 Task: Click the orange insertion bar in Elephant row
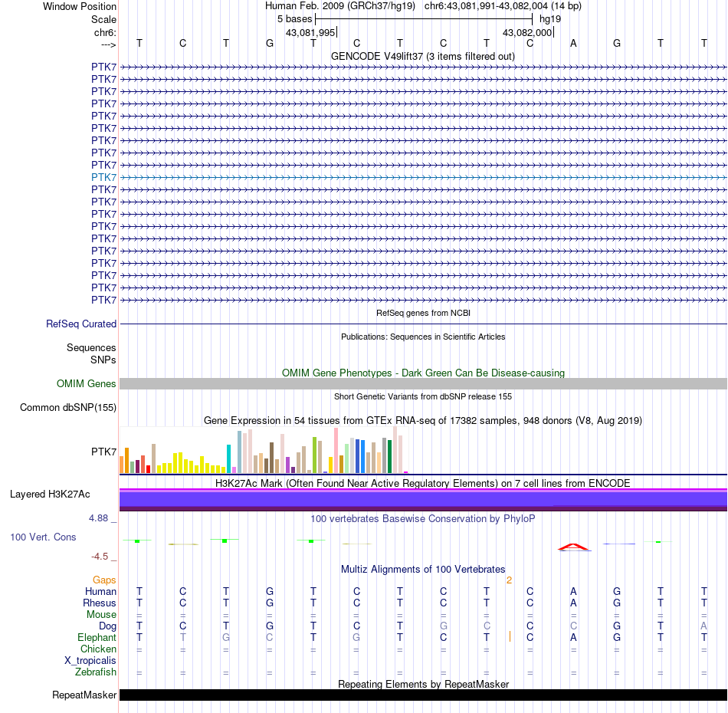(x=510, y=636)
